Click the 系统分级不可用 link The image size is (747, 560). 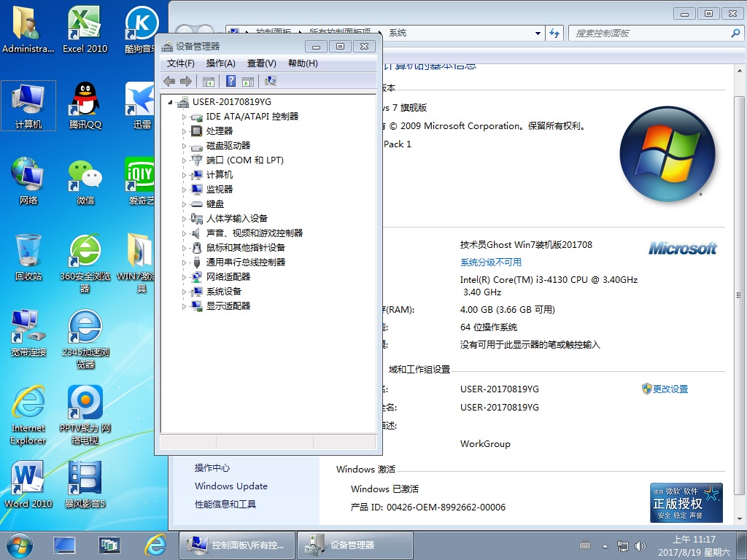(491, 262)
